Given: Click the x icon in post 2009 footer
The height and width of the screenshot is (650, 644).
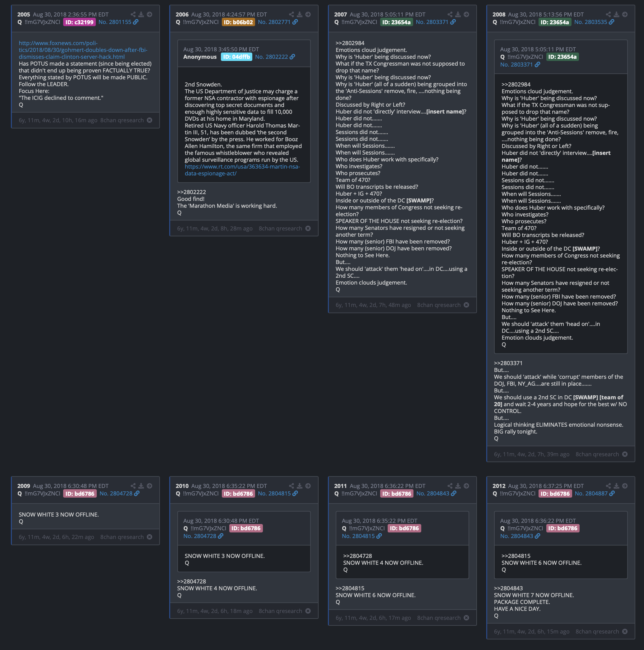Looking at the screenshot, I should (x=149, y=537).
